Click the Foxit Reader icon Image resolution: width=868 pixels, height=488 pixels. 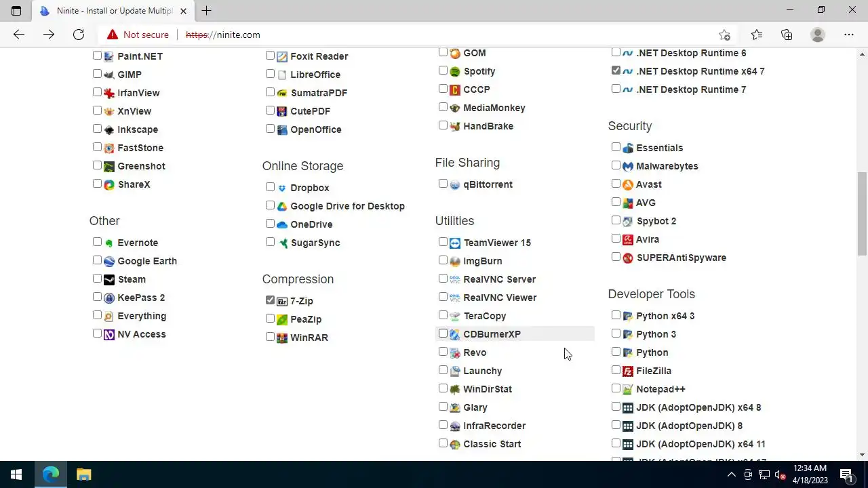281,56
